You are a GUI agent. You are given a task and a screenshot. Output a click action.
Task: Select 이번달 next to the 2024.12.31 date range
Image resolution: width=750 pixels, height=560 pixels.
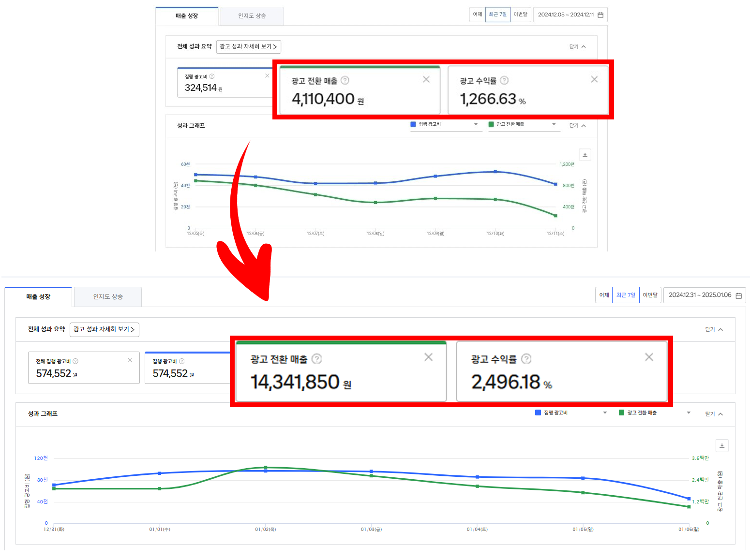pos(650,295)
